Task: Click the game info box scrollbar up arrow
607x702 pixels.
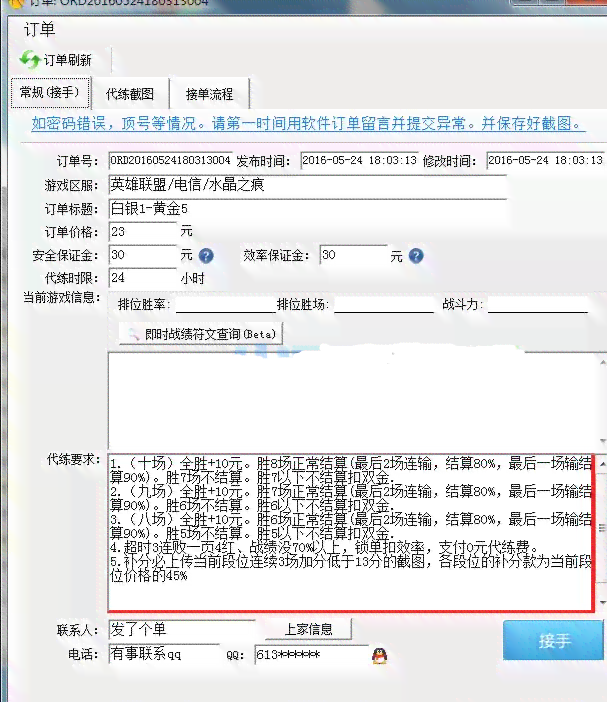Action: (602, 362)
